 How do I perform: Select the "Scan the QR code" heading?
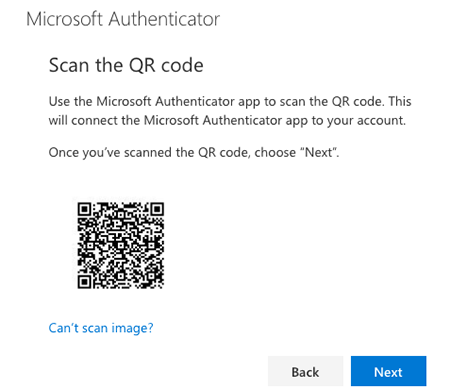[126, 65]
